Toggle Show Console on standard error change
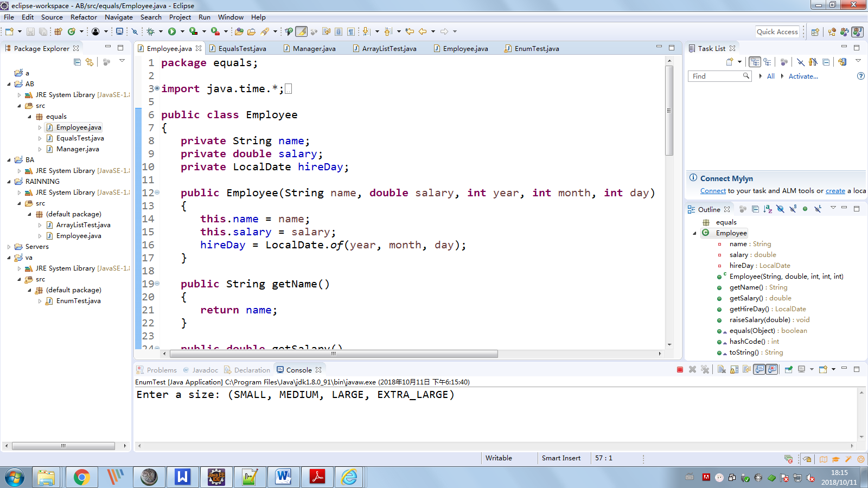 772,369
